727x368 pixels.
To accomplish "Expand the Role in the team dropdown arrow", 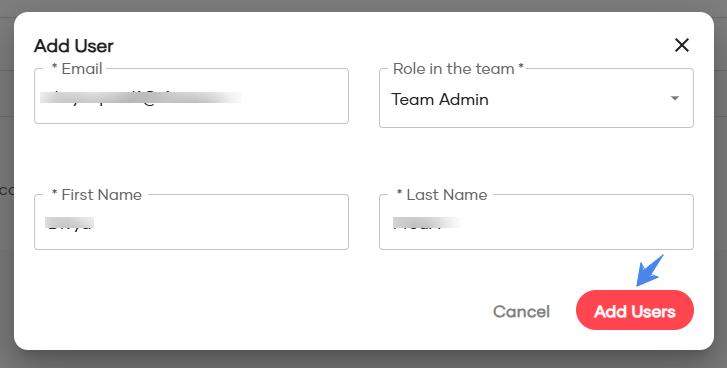I will click(675, 99).
